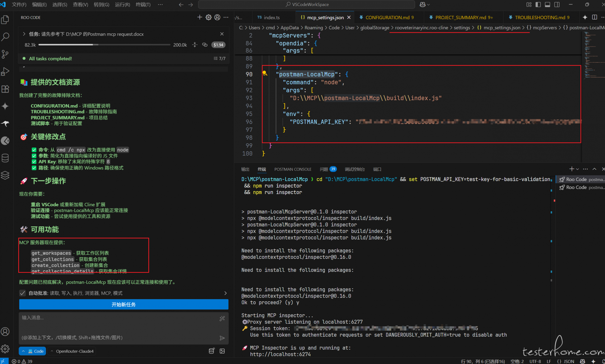Screen dimensions: 605x364
Task: Open the Extensions view
Action: (x=5, y=89)
